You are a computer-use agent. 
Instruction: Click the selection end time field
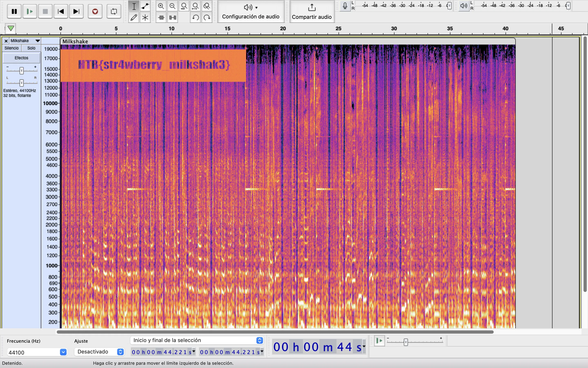230,352
